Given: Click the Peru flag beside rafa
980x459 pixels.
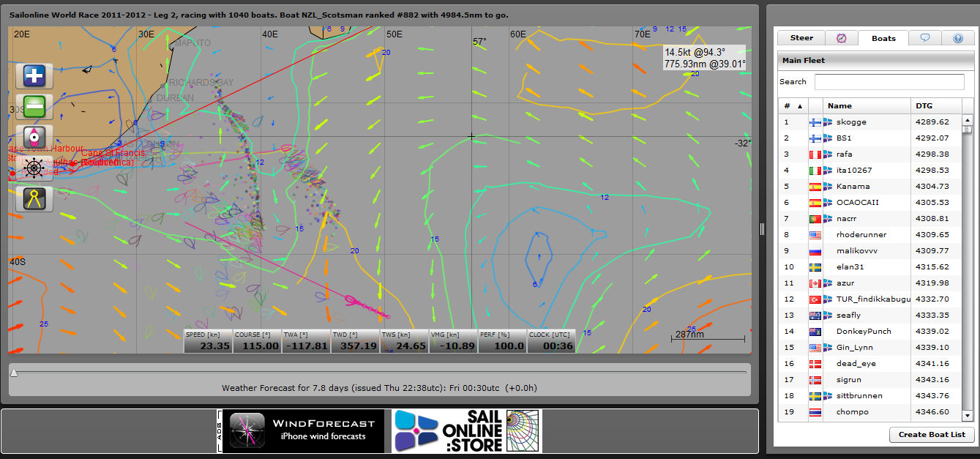Looking at the screenshot, I should pos(815,154).
